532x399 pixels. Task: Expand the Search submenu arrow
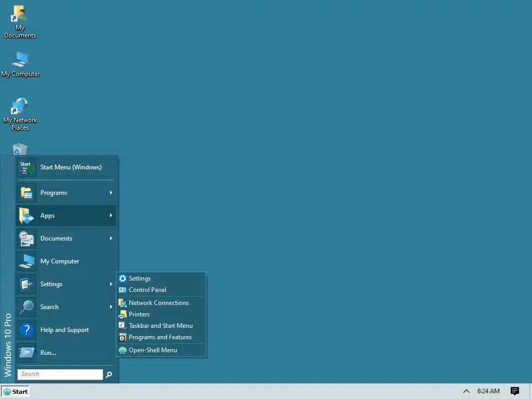[x=111, y=307]
